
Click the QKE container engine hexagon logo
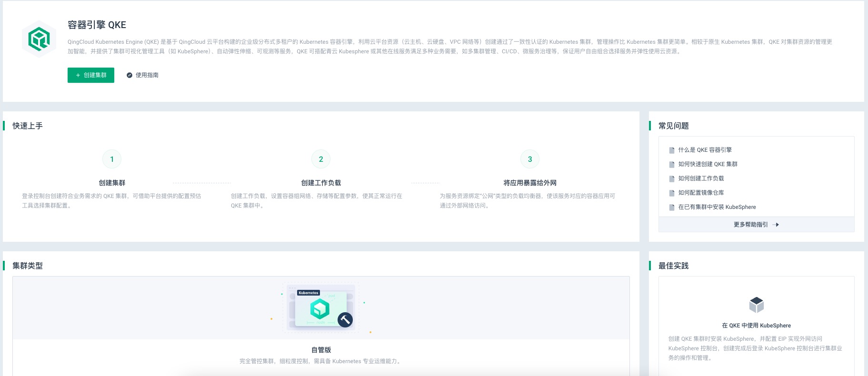39,39
